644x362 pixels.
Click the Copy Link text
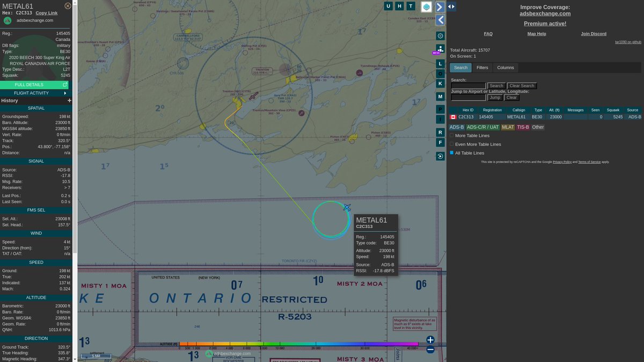[x=47, y=13]
